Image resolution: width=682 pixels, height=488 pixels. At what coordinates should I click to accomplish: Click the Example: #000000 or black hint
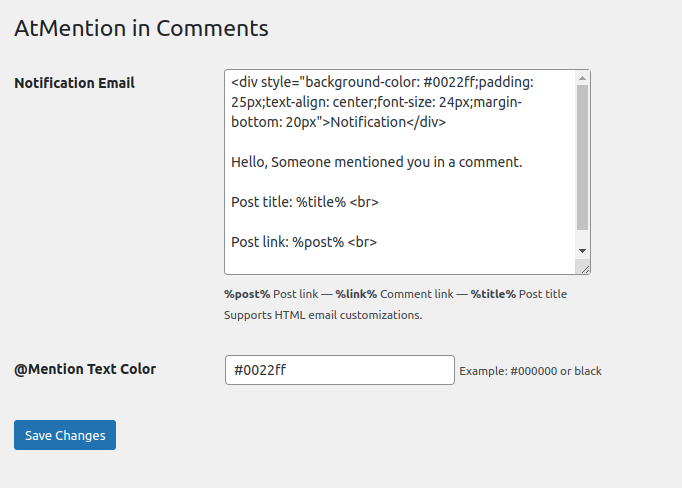point(530,371)
